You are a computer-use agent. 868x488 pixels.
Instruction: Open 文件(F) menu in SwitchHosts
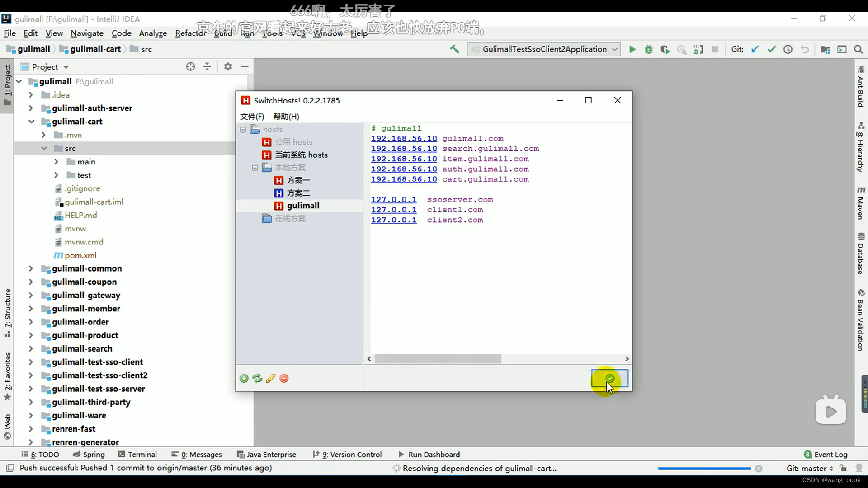(x=252, y=117)
